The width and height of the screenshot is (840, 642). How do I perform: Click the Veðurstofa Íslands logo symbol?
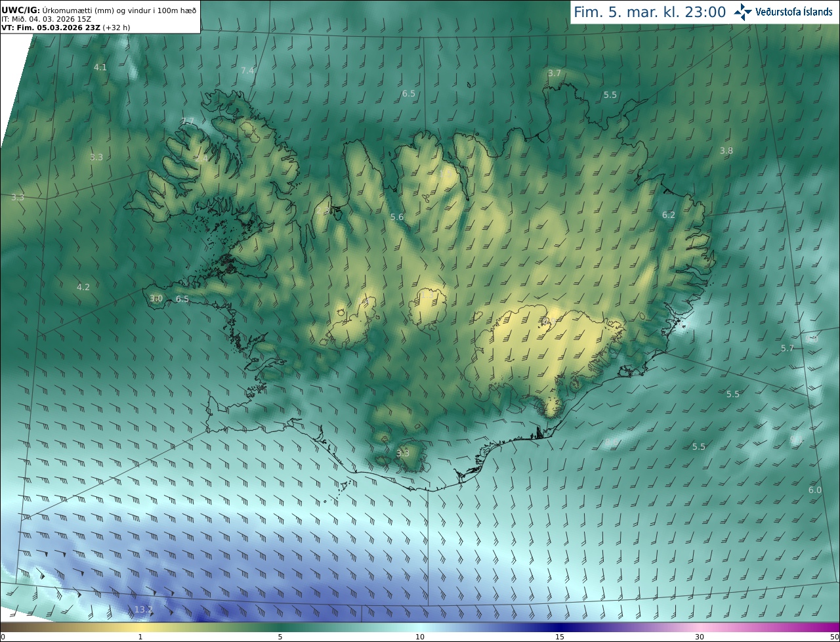click(744, 12)
